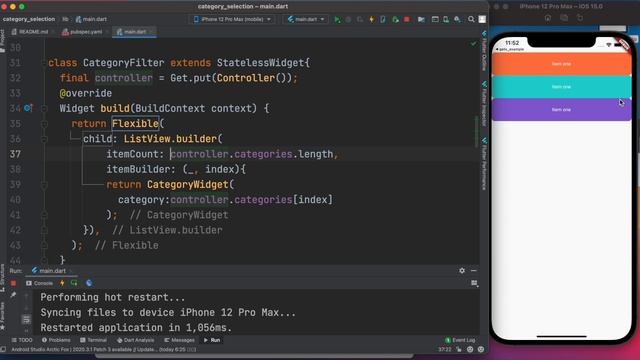Toggle soft-wrap in console output
640x360 pixels.
pos(26,319)
